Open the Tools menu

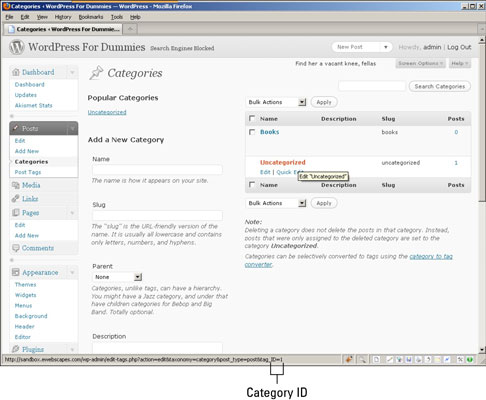coord(117,17)
